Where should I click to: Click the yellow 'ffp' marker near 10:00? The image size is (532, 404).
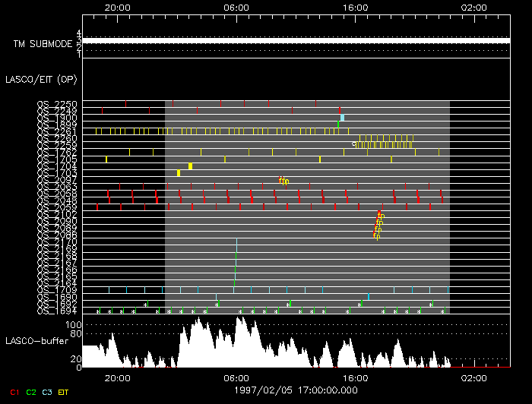[284, 181]
